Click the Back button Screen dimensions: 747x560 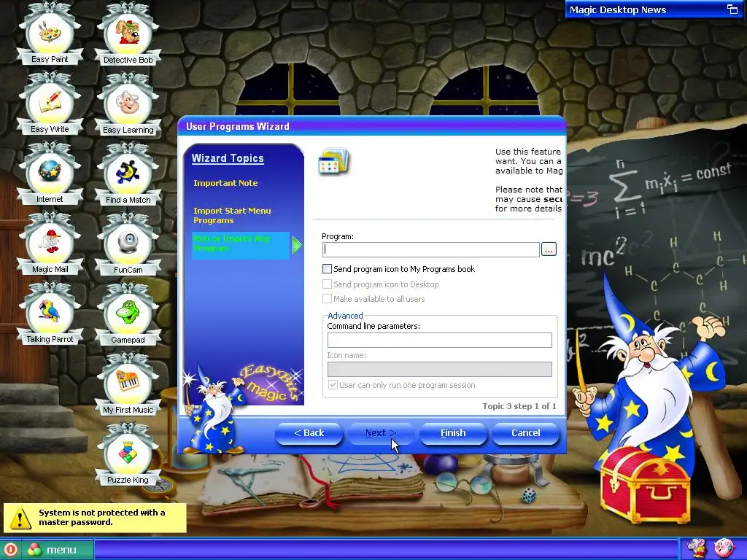pyautogui.click(x=309, y=433)
